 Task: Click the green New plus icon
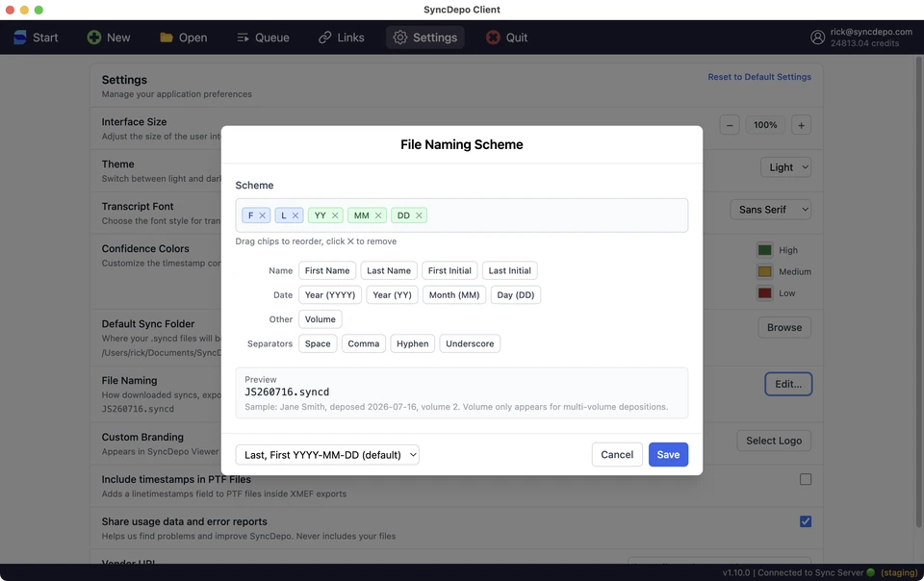coord(93,38)
